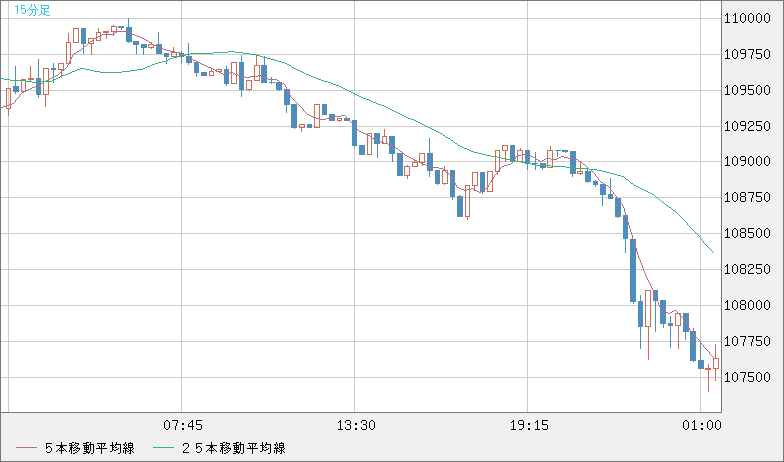Select the 107750 price axis label

point(747,342)
